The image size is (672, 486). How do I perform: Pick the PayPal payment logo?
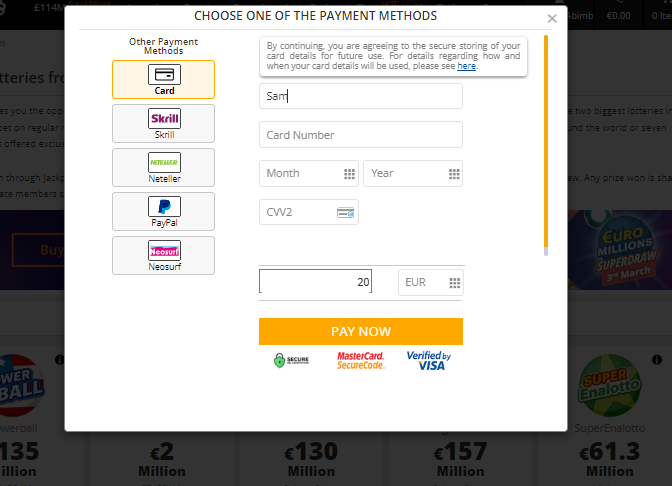[164, 207]
